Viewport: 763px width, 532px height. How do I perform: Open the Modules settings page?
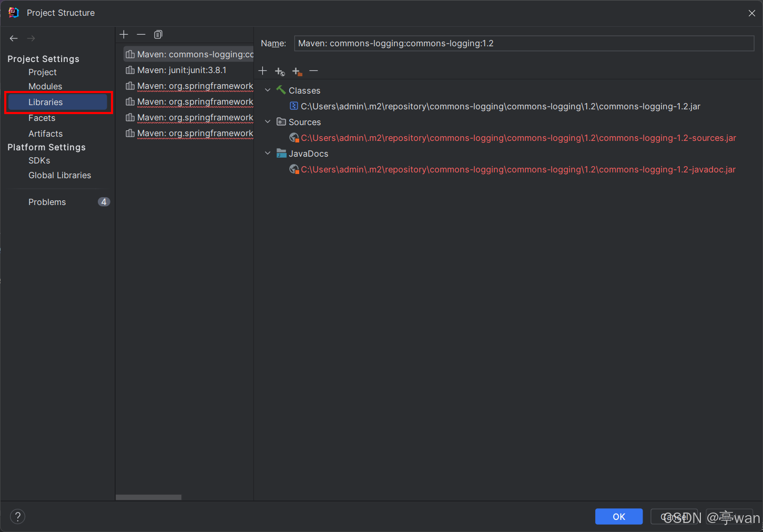45,86
